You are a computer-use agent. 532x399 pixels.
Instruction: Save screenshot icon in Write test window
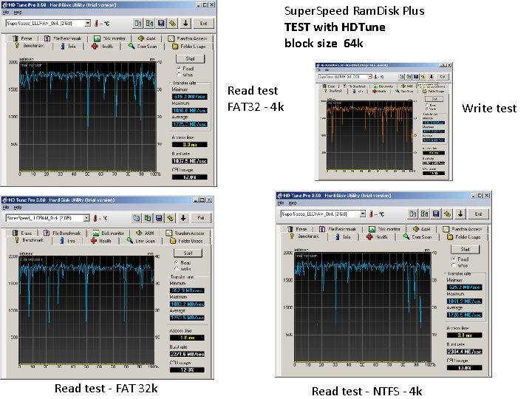click(x=416, y=77)
